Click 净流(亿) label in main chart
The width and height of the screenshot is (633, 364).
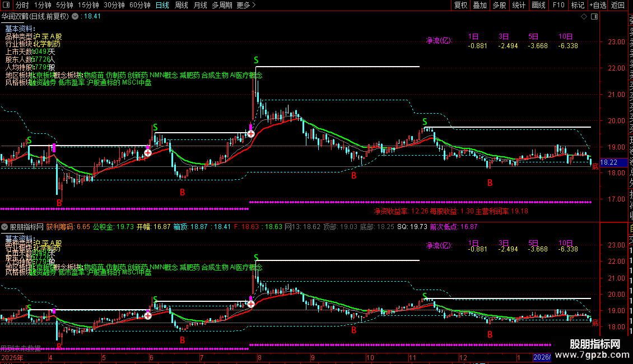click(439, 40)
